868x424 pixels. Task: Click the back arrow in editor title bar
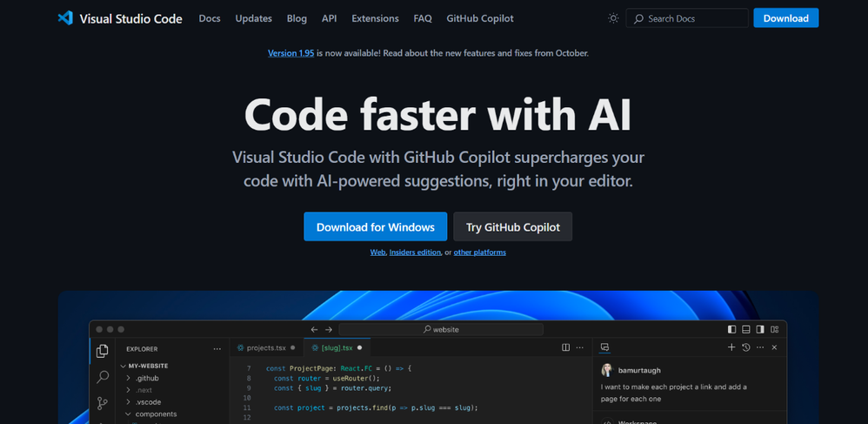click(315, 329)
